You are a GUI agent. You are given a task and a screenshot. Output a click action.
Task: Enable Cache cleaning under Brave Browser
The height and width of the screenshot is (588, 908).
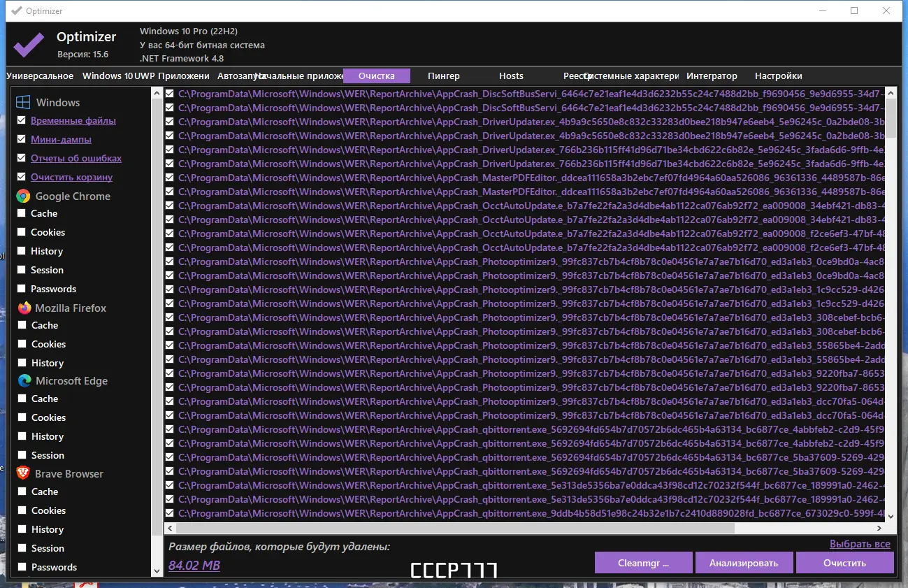[x=22, y=492]
